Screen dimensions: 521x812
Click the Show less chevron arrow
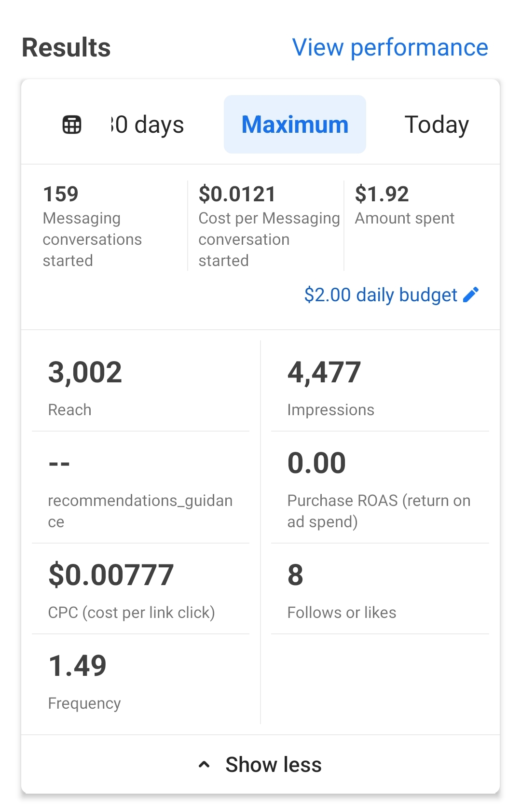204,765
